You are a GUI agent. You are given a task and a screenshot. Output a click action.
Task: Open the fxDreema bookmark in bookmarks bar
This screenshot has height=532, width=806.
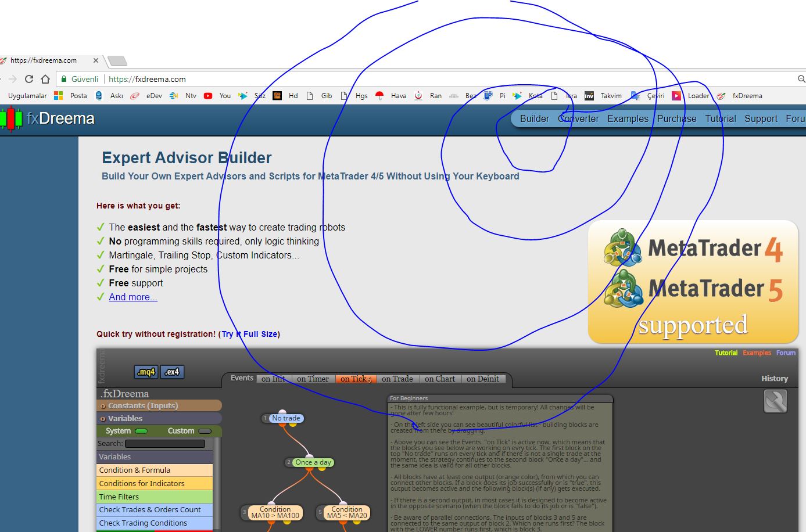coord(739,96)
